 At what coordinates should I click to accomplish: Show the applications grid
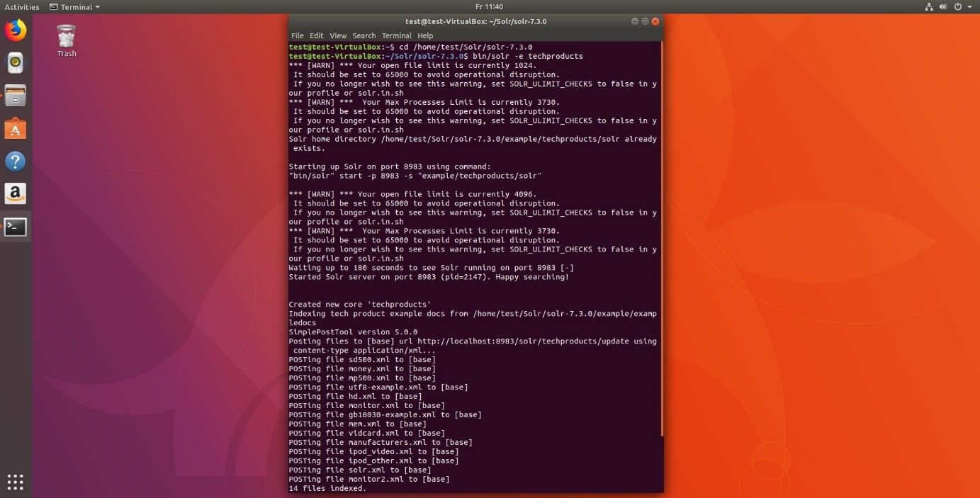point(16,482)
